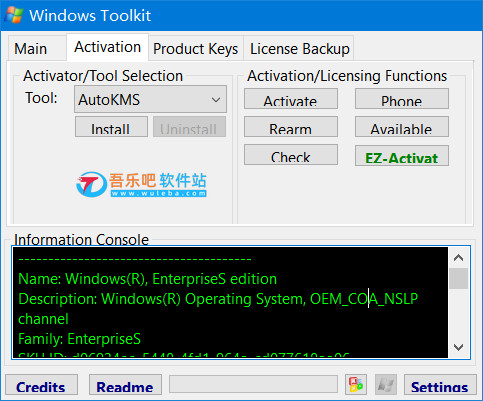Open the Product Keys tab
Screen dimensions: 483x401
point(196,49)
